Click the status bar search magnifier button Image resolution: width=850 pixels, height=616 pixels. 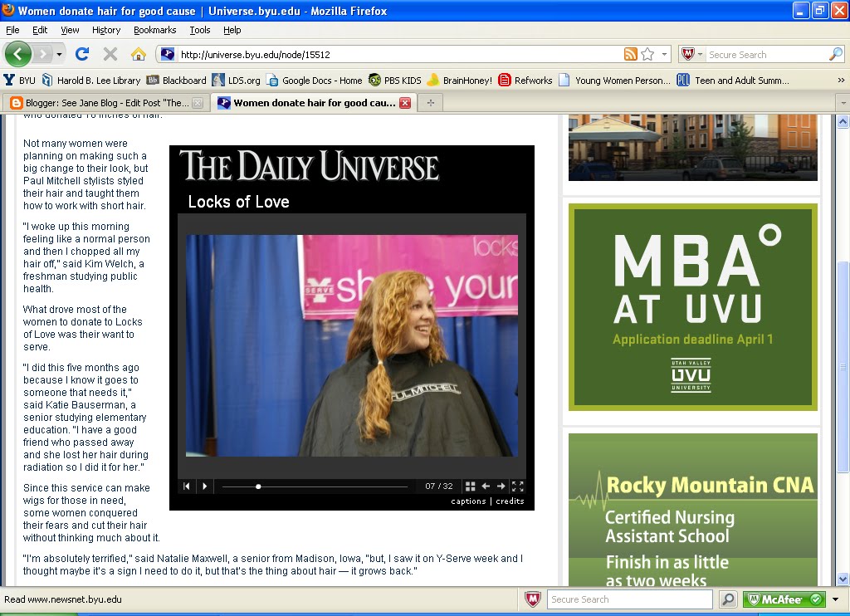pos(728,599)
